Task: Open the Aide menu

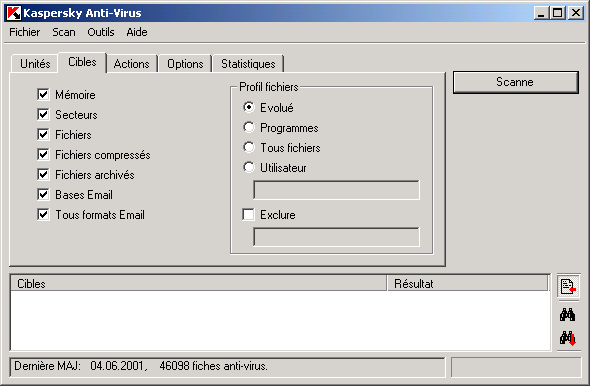Action: point(137,32)
